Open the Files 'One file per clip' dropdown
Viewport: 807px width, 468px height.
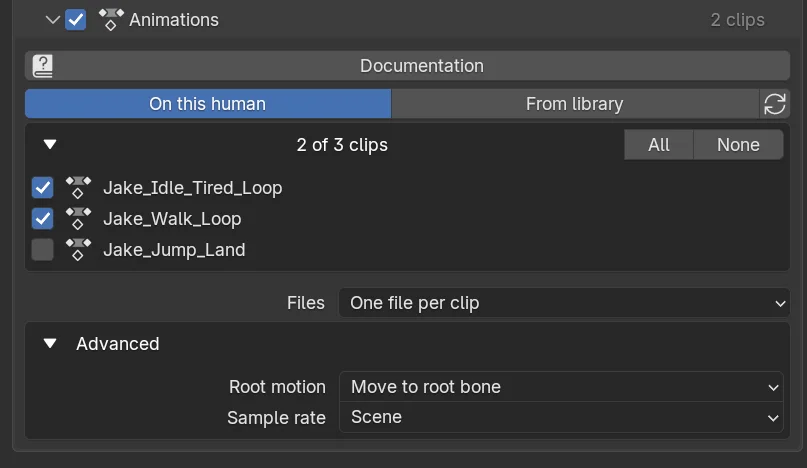pyautogui.click(x=564, y=303)
